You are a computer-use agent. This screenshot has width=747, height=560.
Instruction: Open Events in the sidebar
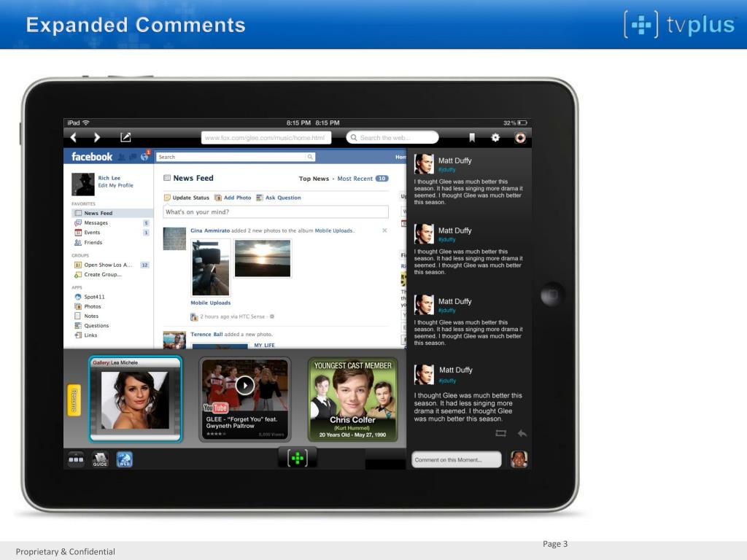pyautogui.click(x=92, y=233)
